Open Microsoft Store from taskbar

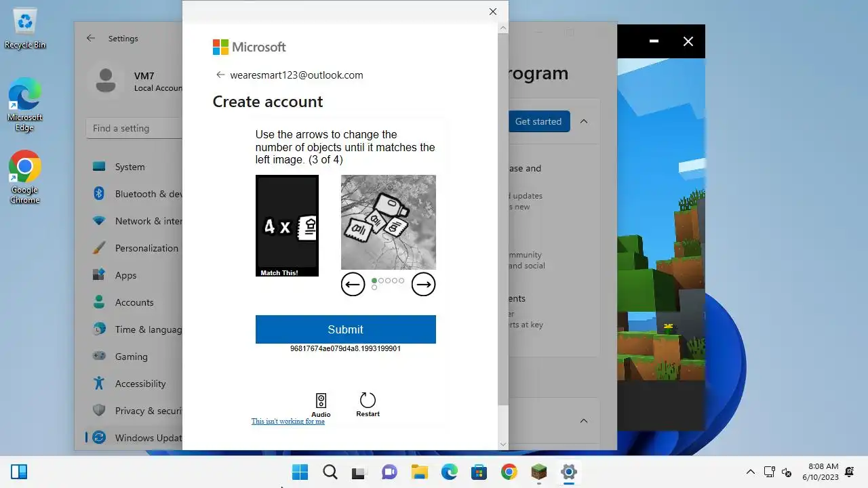point(479,472)
